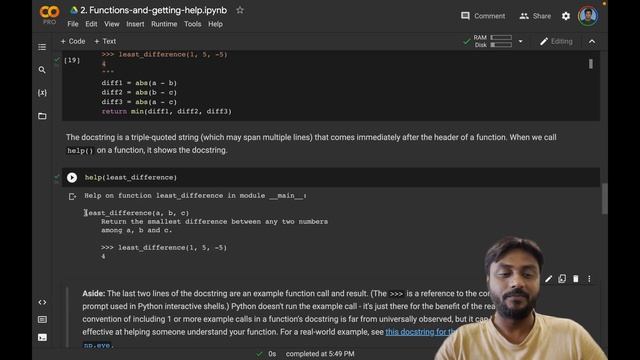Open the variables {x} sidebar icon
The height and width of the screenshot is (360, 640).
click(x=42, y=93)
